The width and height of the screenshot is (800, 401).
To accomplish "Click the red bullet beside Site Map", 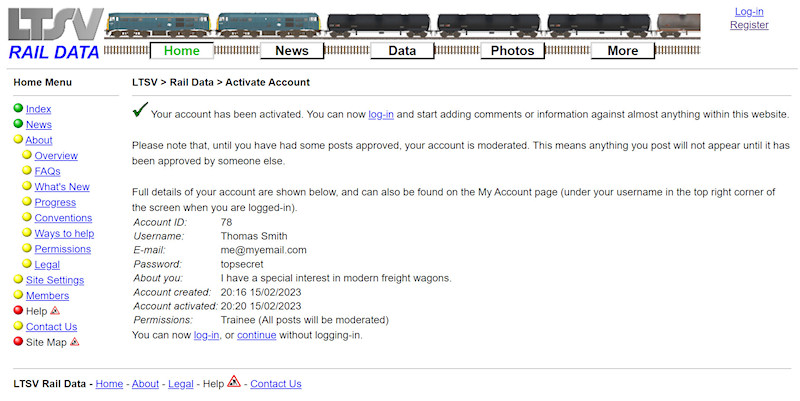I will [18, 342].
